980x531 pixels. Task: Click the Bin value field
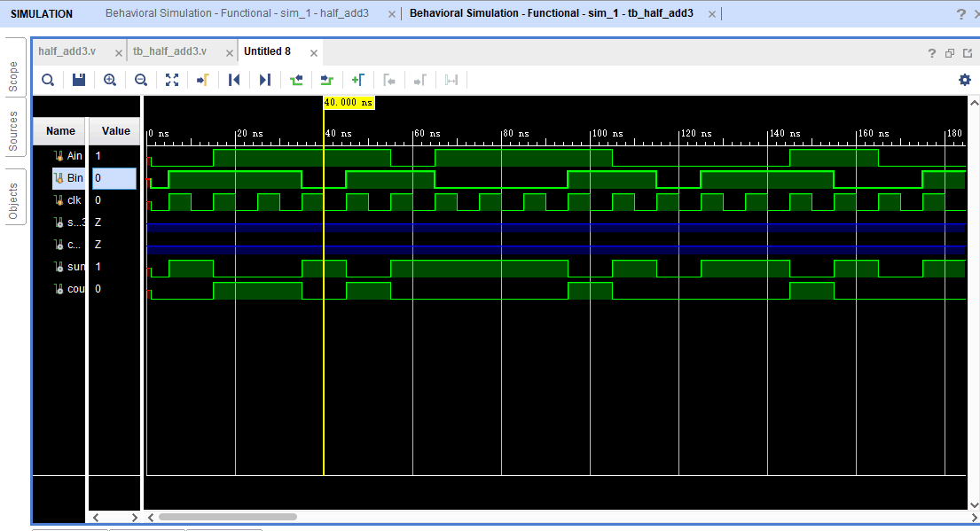click(x=114, y=178)
